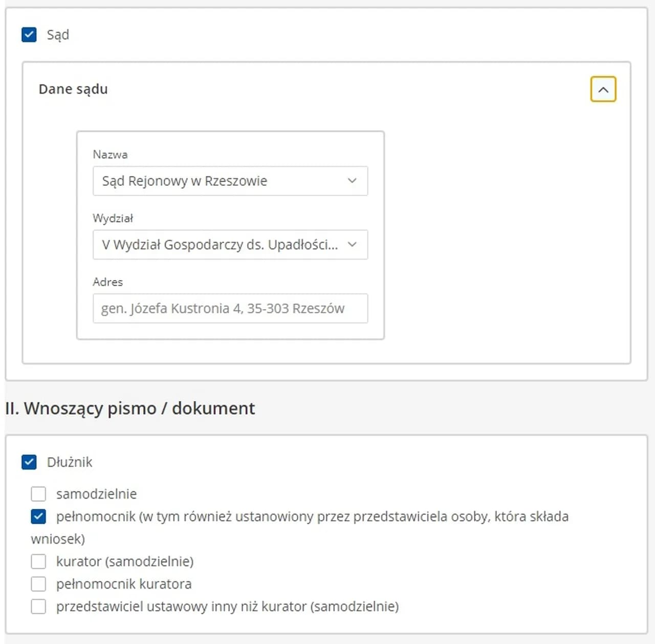This screenshot has height=644, width=655.
Task: Click the Dane sądu section title
Action: click(x=73, y=89)
